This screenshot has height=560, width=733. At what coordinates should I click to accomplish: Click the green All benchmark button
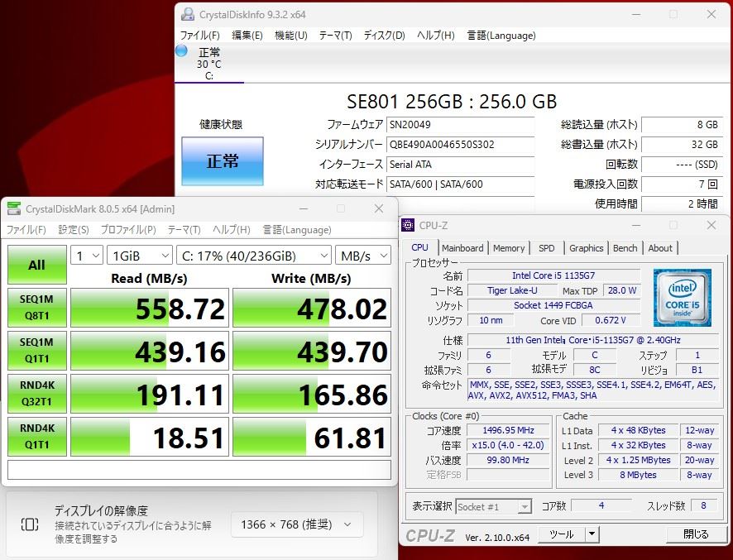(x=37, y=265)
